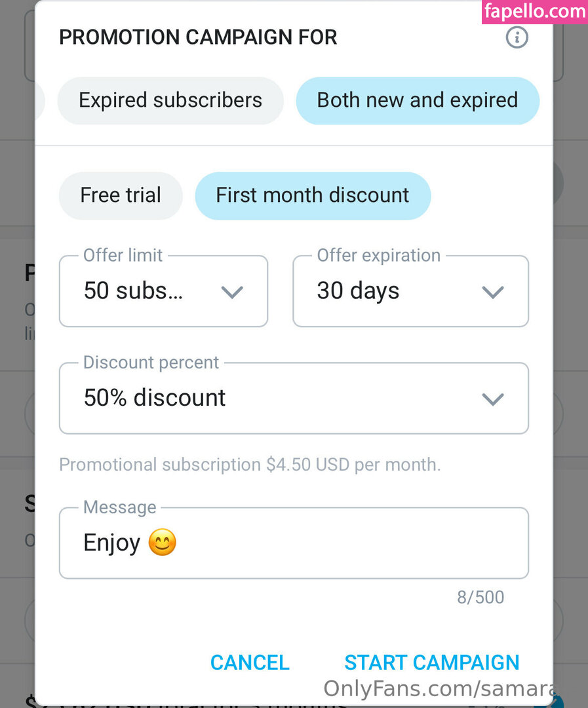This screenshot has width=588, height=708.
Task: Switch to the First month discount tab
Action: [313, 195]
